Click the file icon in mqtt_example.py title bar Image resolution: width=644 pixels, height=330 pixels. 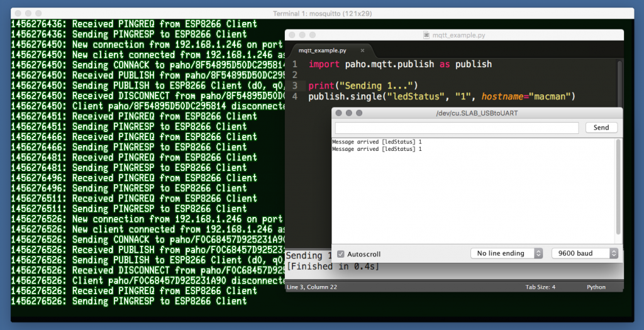(x=427, y=36)
